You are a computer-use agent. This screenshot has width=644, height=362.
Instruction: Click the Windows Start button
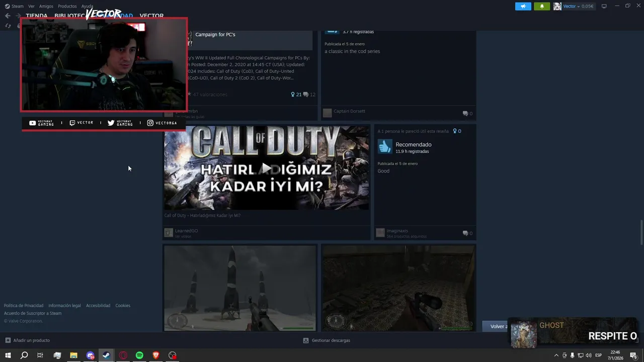8,355
